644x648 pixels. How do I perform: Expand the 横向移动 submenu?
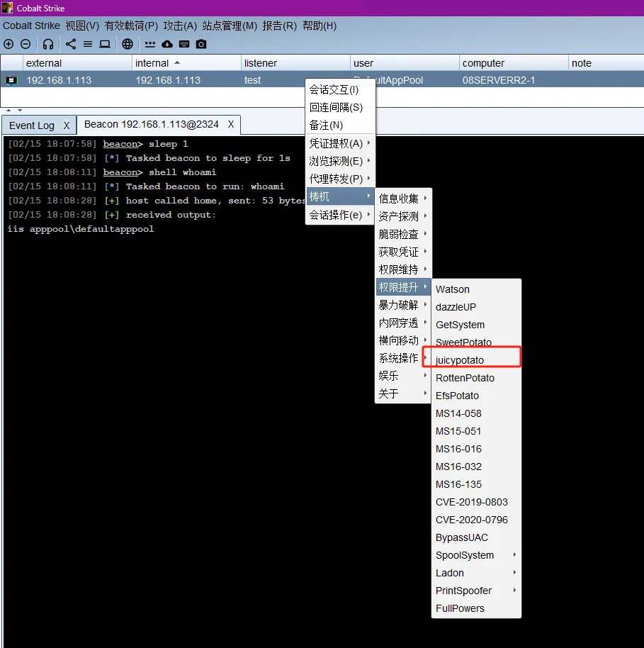pyautogui.click(x=403, y=340)
